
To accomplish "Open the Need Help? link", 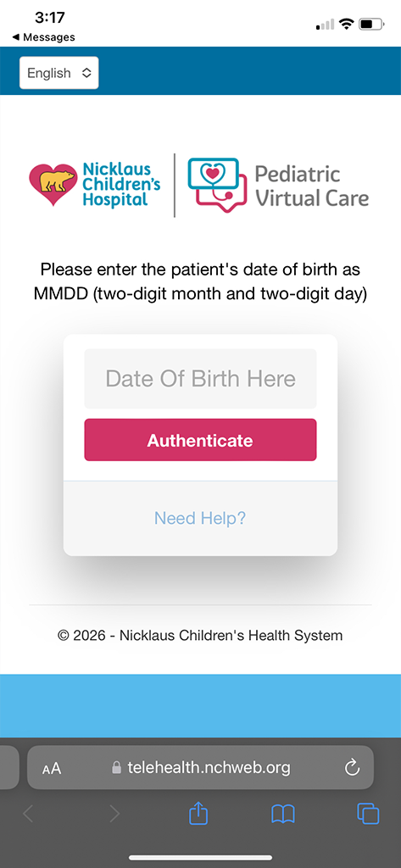I will point(200,518).
